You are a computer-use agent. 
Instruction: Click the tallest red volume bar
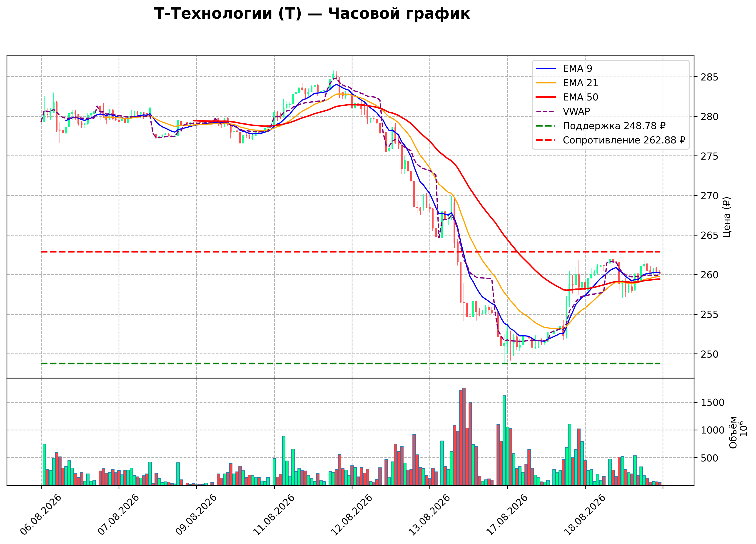[464, 437]
